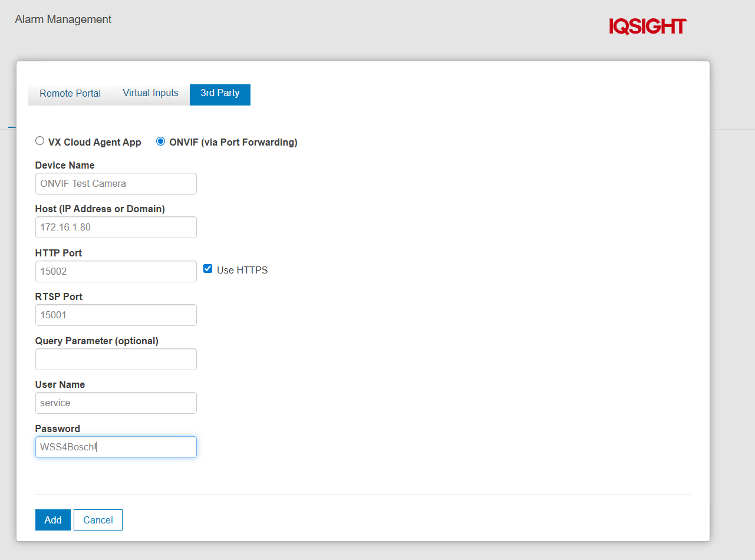This screenshot has height=560, width=755.
Task: Uncheck the Use HTTPS checkbox
Action: coord(207,269)
